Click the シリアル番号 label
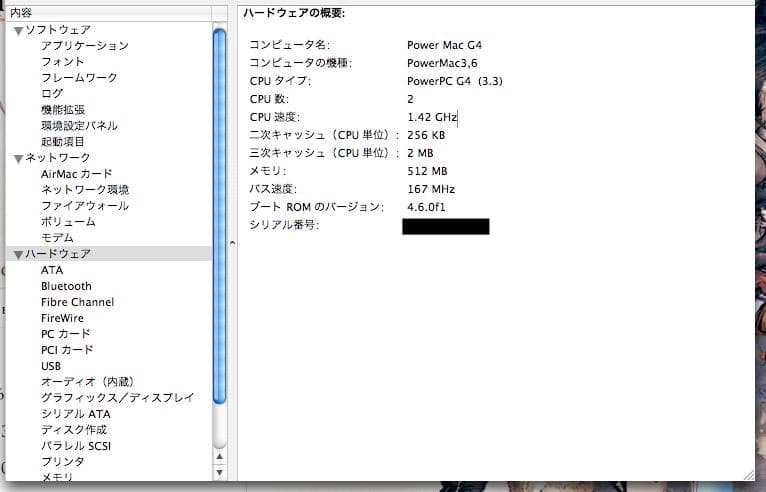766x492 pixels. tap(284, 225)
